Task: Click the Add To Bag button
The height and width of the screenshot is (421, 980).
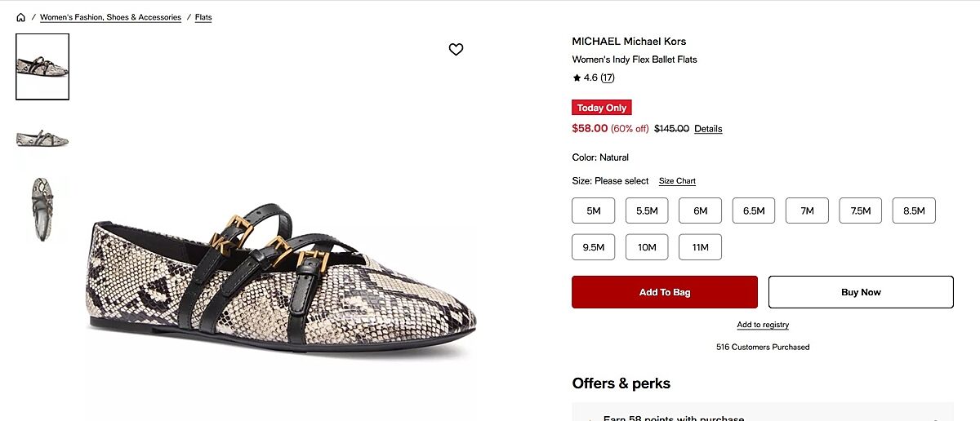Action: tap(665, 292)
